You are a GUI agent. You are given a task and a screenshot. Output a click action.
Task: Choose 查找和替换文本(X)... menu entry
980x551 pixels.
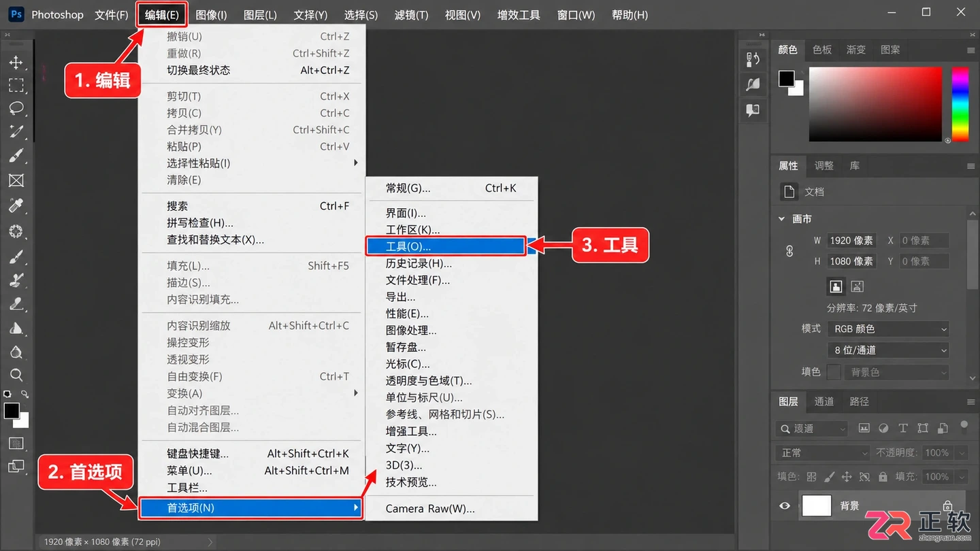tap(250, 239)
